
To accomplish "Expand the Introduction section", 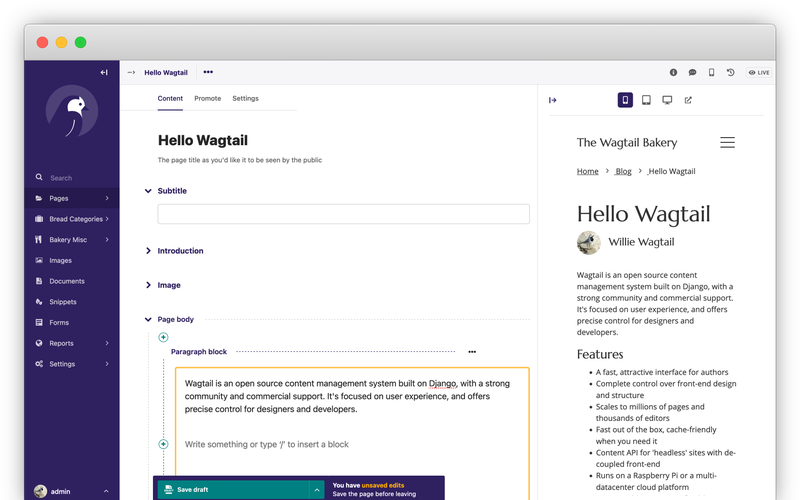I will coord(148,251).
